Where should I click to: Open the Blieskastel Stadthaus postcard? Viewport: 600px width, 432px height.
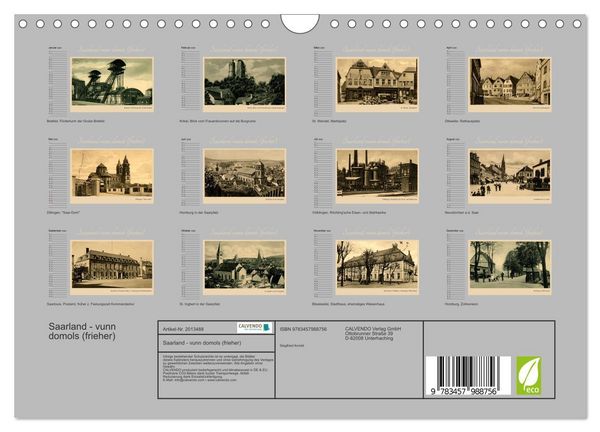377,267
